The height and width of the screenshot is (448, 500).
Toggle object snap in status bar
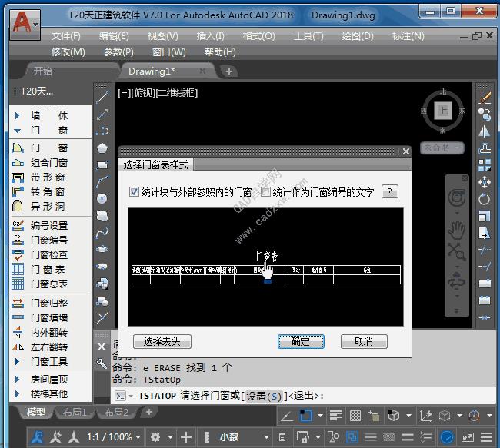[x=305, y=416]
